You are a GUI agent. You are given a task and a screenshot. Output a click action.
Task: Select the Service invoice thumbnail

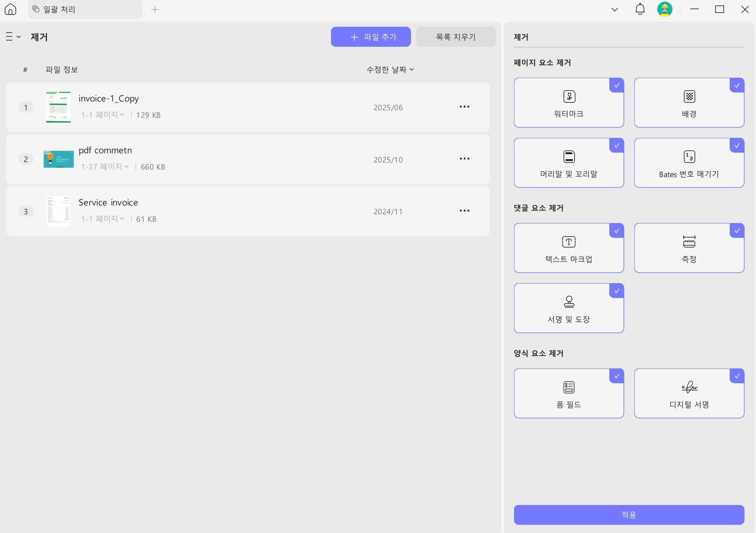click(x=59, y=211)
